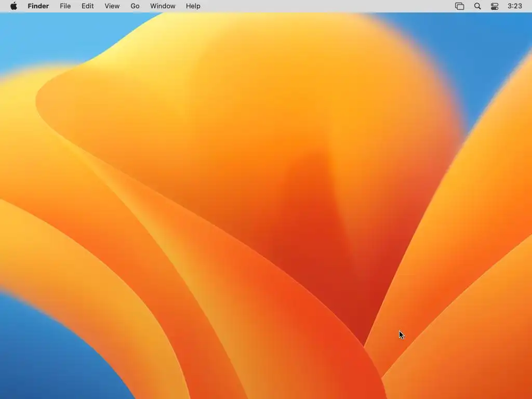Viewport: 532px width, 399px height.
Task: Open the Window menu
Action: 163,6
